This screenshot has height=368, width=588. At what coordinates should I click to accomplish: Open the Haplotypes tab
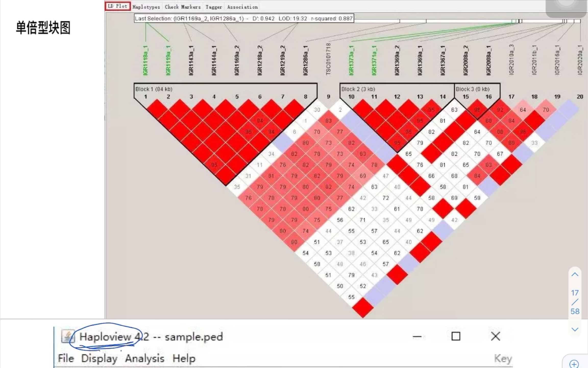click(x=146, y=7)
